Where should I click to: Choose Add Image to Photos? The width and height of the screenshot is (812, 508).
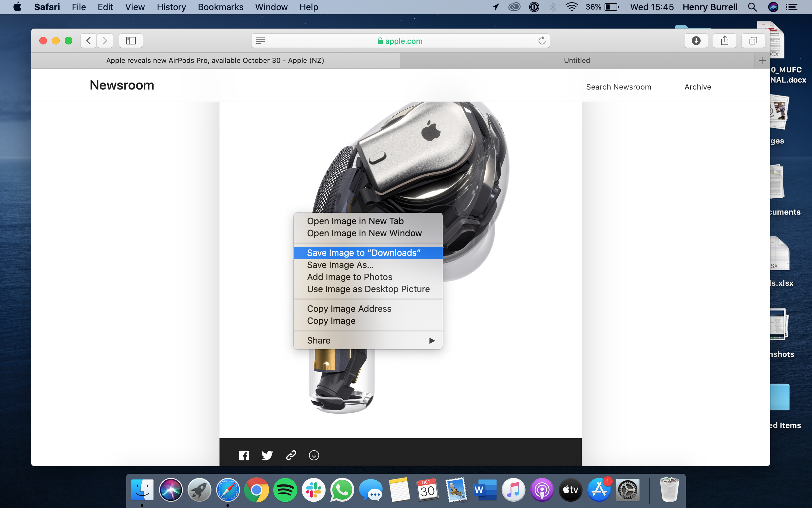click(368, 277)
